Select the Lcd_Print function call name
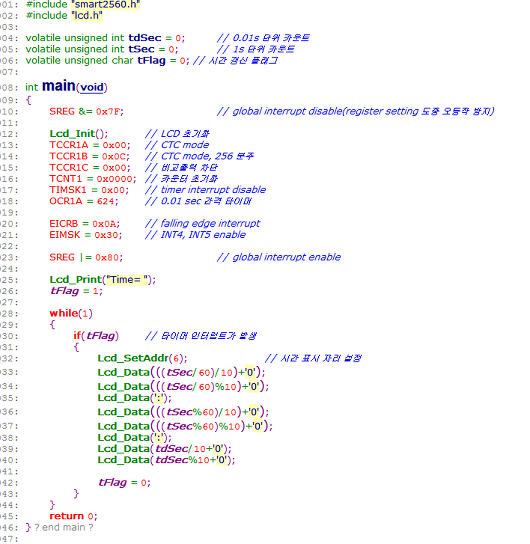 coord(76,280)
